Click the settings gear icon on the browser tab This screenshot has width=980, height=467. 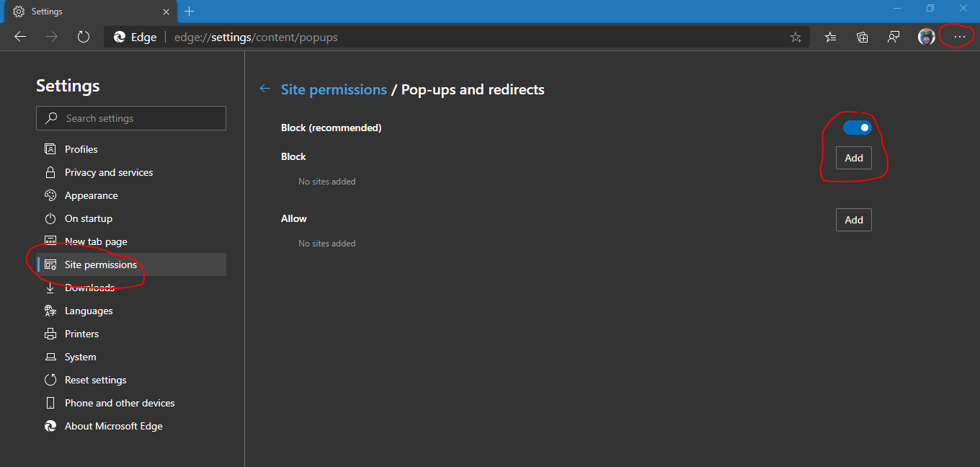[x=19, y=11]
